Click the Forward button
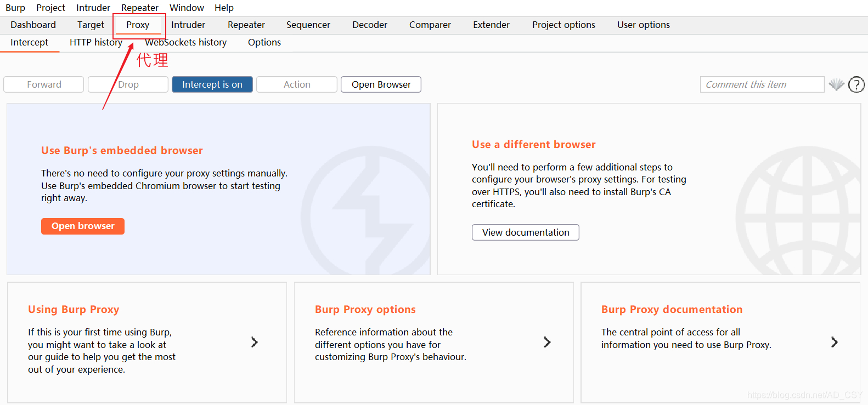This screenshot has height=405, width=868. pos(44,84)
